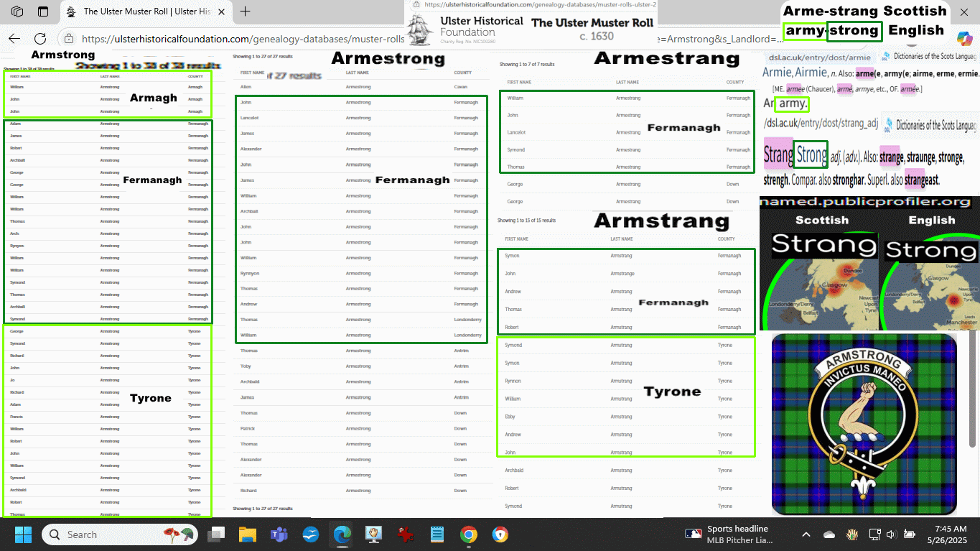Click Showing 1 to 7 of 7 results
980x551 pixels.
coord(527,65)
